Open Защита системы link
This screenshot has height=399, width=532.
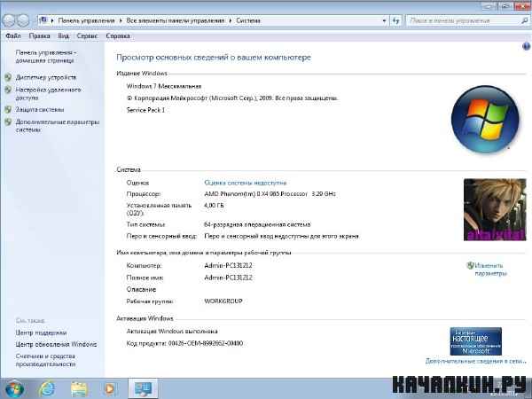(x=40, y=110)
